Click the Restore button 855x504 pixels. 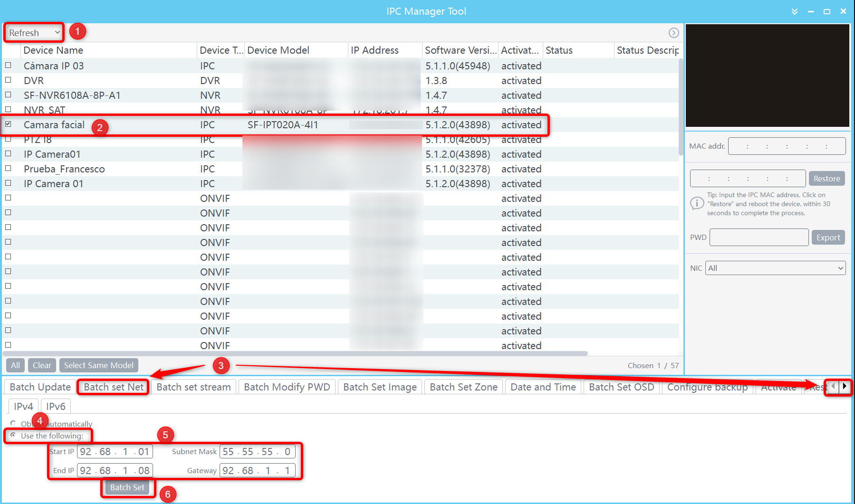pyautogui.click(x=826, y=178)
